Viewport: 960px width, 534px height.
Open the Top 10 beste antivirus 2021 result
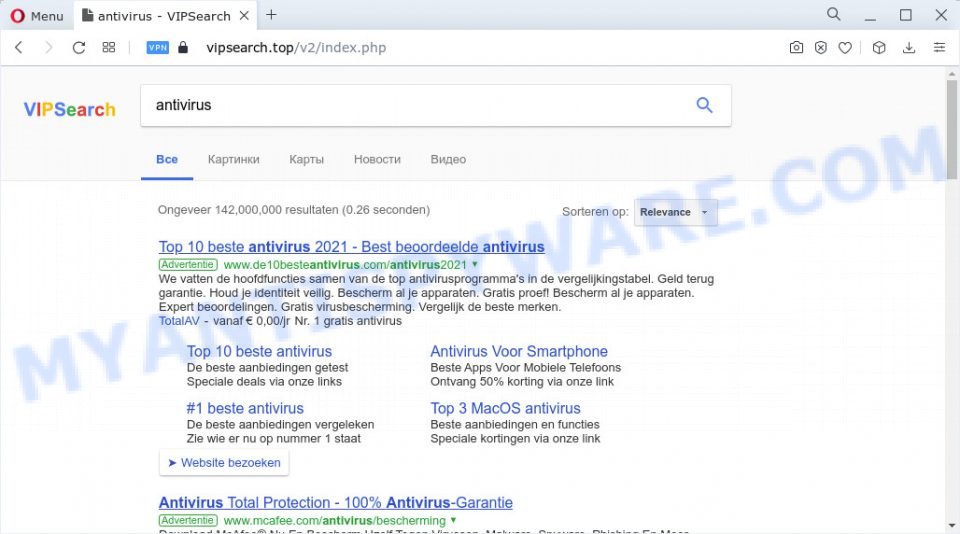point(351,247)
